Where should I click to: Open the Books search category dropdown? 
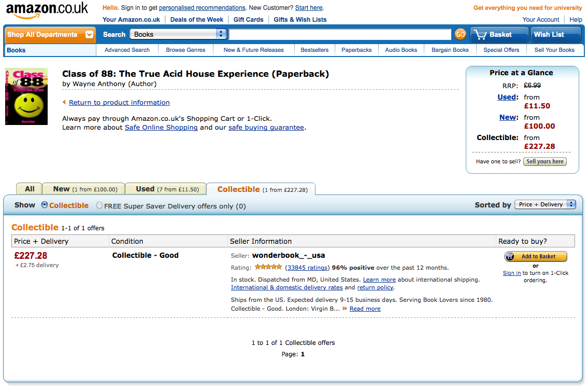tap(178, 34)
